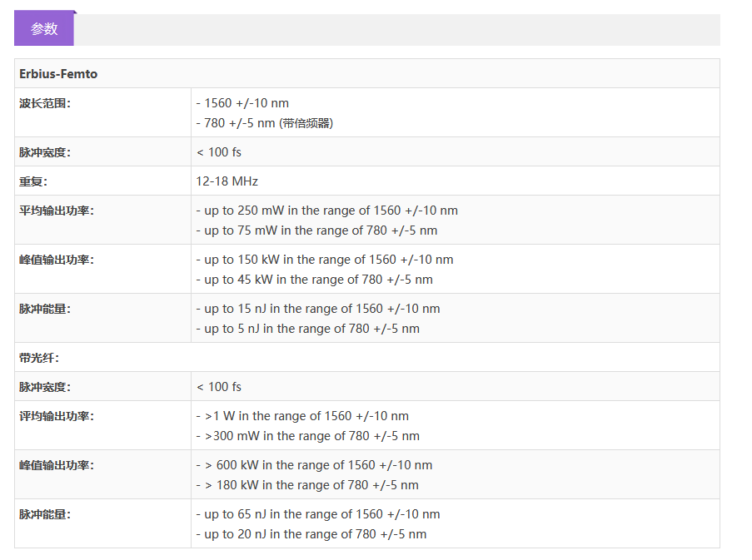Click the 评均输出功率 row label
Viewport: 752px width, 560px height.
click(57, 416)
